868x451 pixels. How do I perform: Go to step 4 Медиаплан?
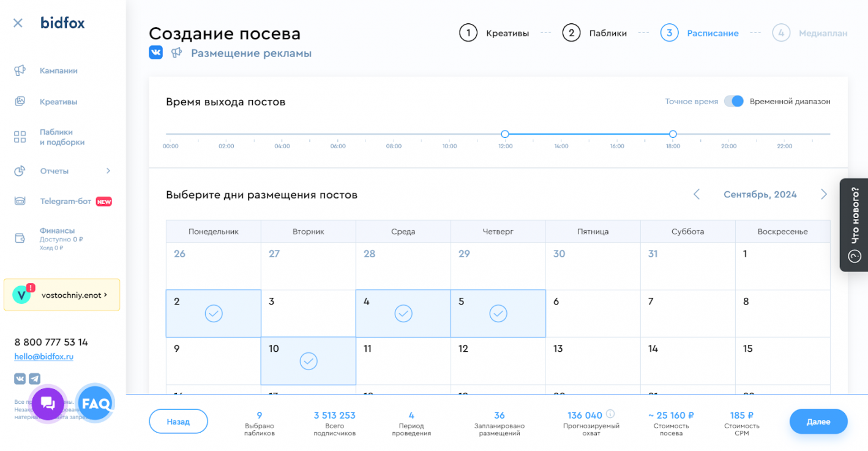pos(810,33)
